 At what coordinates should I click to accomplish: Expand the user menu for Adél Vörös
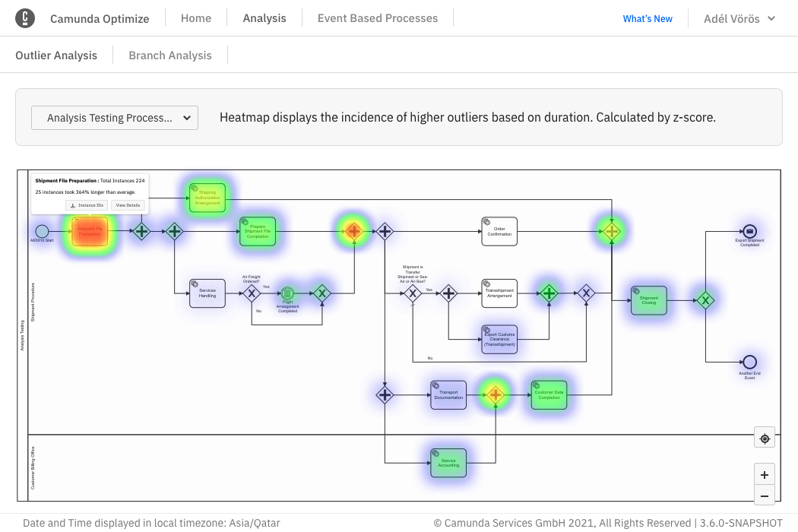(738, 17)
